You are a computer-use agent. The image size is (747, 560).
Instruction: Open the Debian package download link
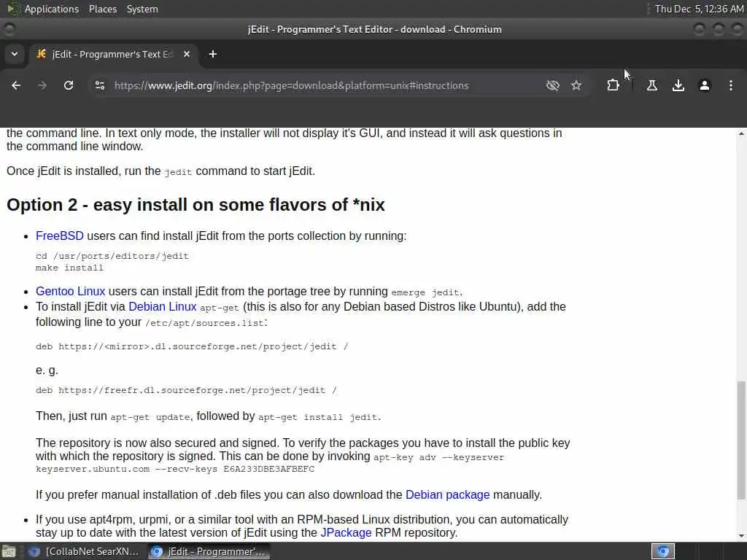tap(447, 495)
